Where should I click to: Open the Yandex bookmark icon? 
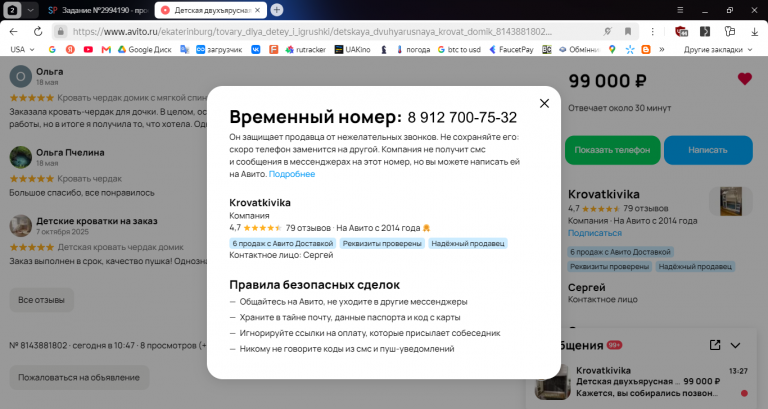[70, 49]
